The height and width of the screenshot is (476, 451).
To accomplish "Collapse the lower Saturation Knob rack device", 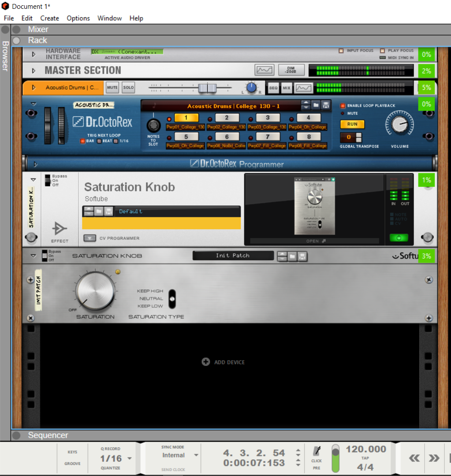I will (34, 256).
